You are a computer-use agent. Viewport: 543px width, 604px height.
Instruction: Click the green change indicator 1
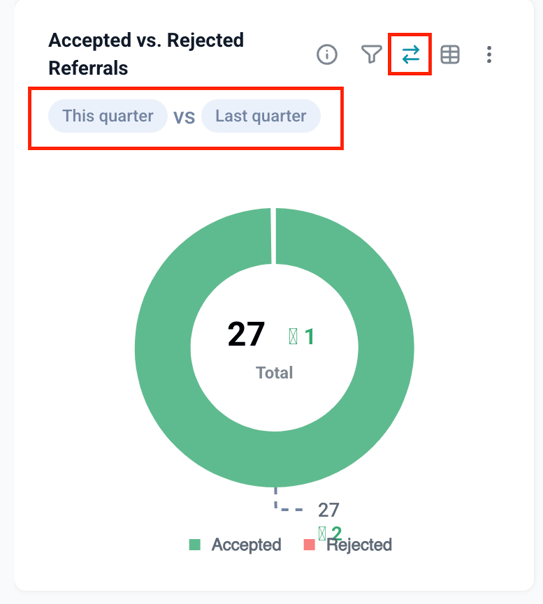click(x=302, y=337)
